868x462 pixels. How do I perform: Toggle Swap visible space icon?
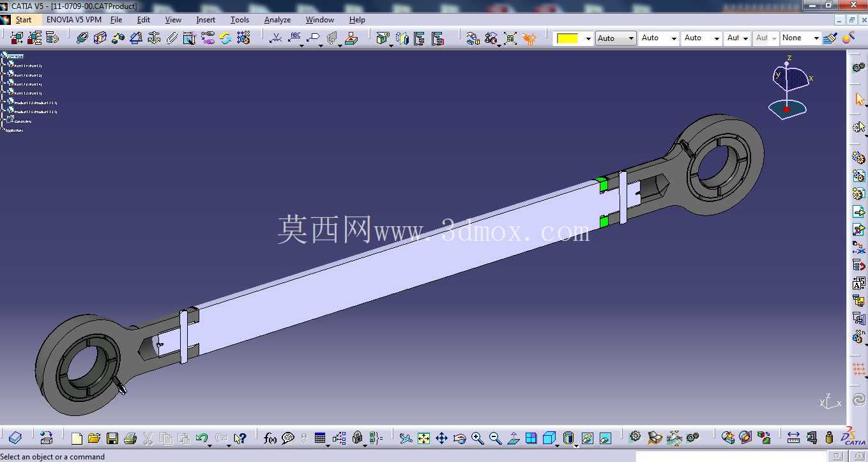click(x=605, y=438)
